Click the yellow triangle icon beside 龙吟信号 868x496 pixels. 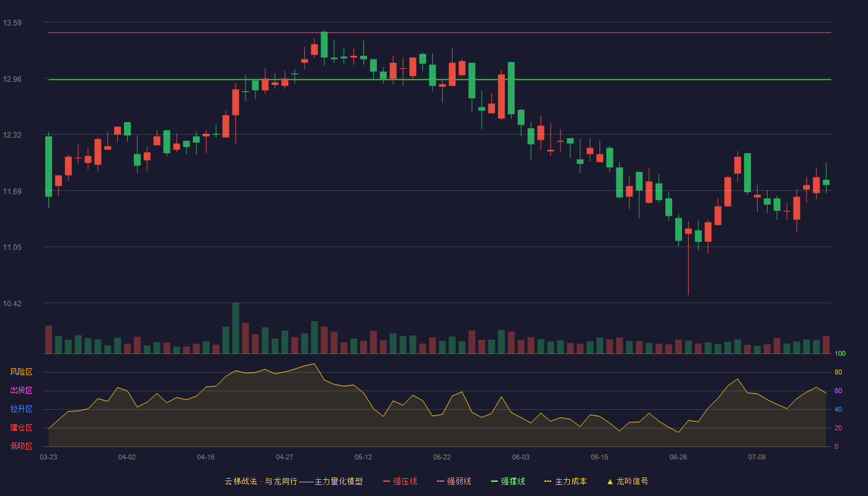click(x=610, y=481)
